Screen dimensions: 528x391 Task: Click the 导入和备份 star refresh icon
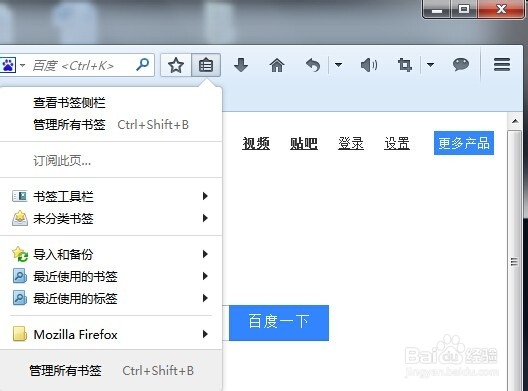tap(20, 254)
